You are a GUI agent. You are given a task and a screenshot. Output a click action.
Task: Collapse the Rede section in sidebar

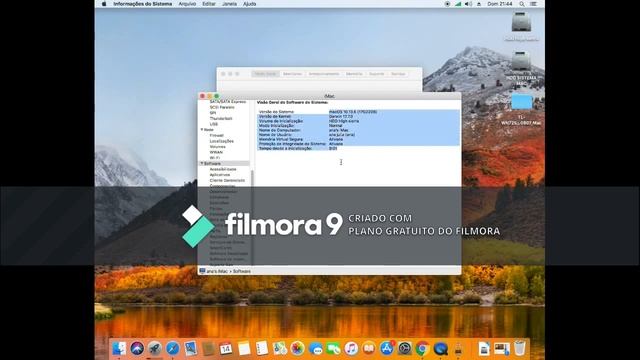point(202,129)
